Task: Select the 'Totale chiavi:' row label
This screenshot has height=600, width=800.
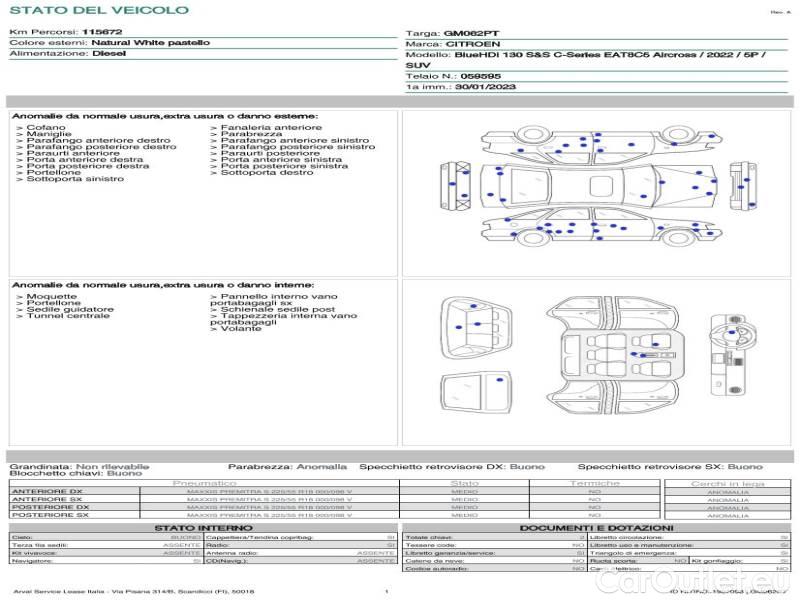Action: 429,538
